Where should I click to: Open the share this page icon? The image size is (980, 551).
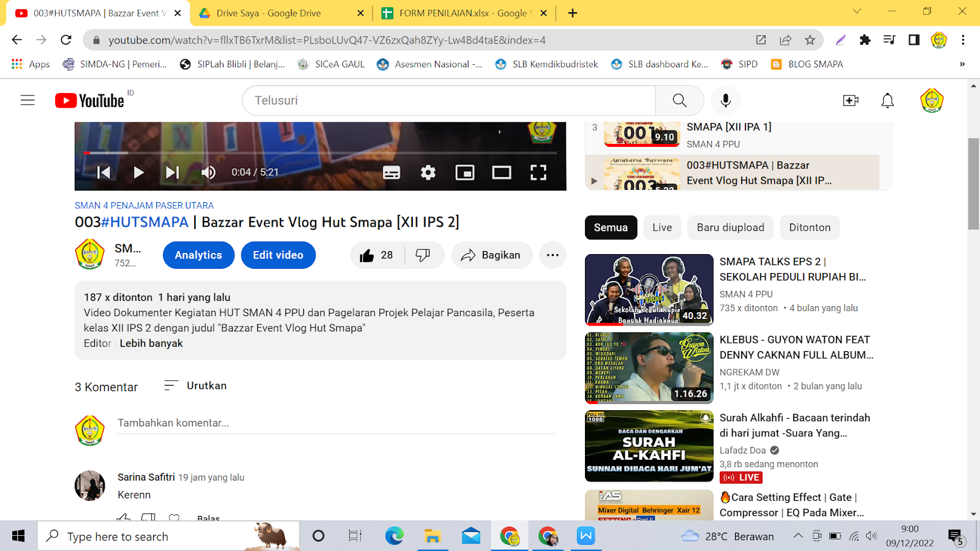785,40
